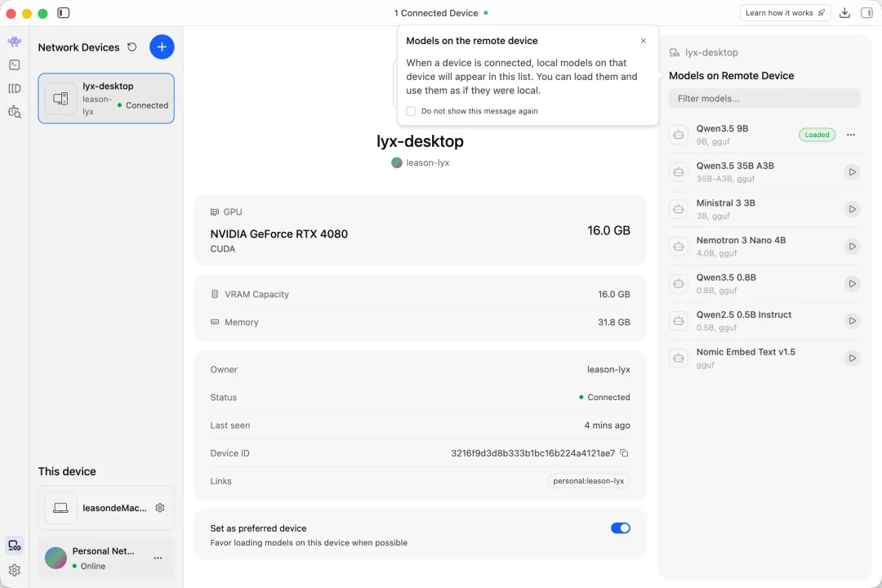882x588 pixels.
Task: Open settings gear for this device
Action: coord(160,508)
